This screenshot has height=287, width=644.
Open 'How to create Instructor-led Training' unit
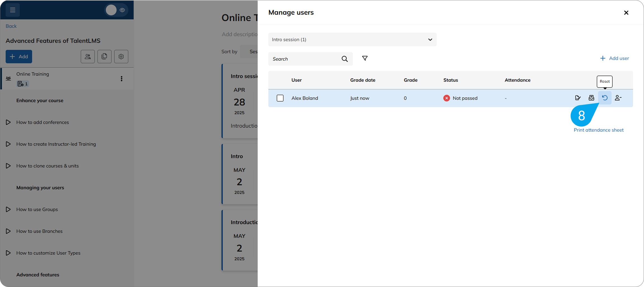56,144
